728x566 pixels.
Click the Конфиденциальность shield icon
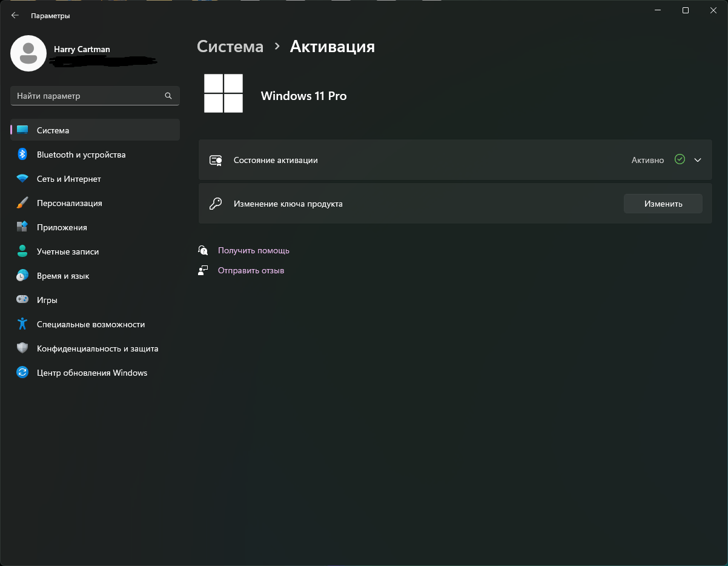click(x=22, y=348)
